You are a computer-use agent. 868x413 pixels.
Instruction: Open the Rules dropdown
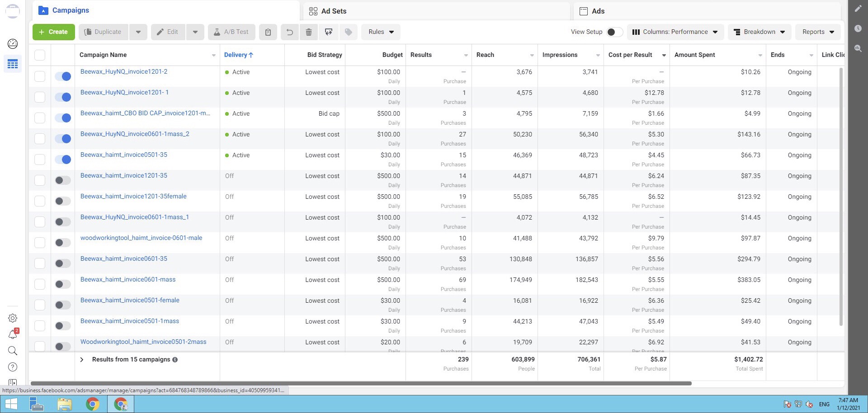[x=381, y=32]
